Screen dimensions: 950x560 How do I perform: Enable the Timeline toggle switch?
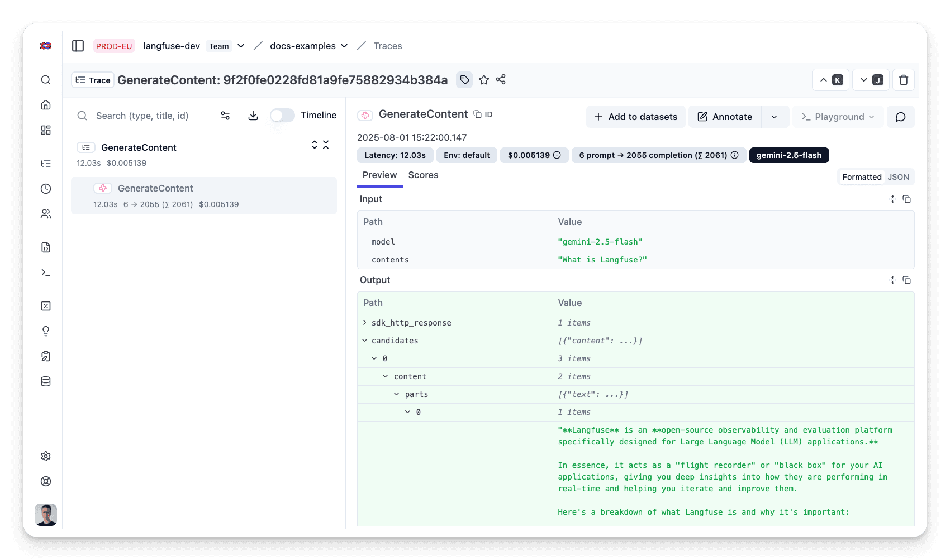282,116
